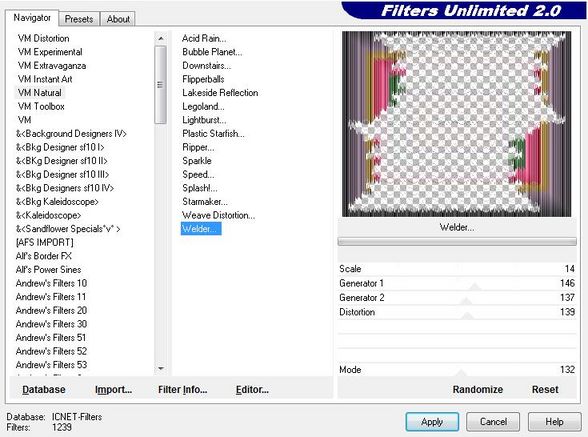The width and height of the screenshot is (588, 437).
Task: Click the category list scroll up arrow
Action: click(160, 38)
